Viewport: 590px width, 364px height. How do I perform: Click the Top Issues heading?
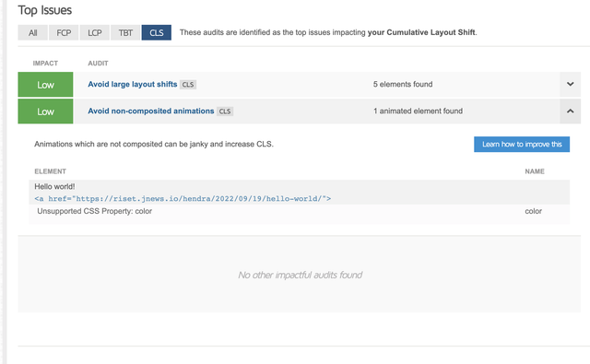[x=45, y=10]
